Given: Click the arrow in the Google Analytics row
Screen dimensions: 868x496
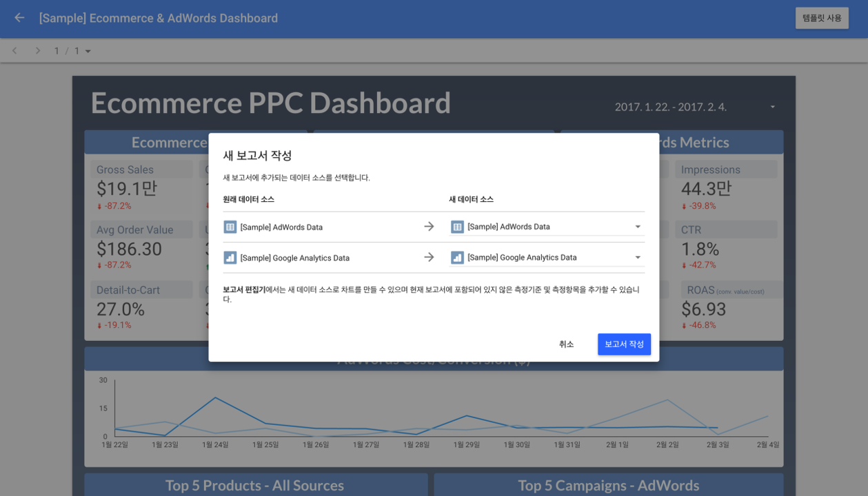Looking at the screenshot, I should pos(429,257).
